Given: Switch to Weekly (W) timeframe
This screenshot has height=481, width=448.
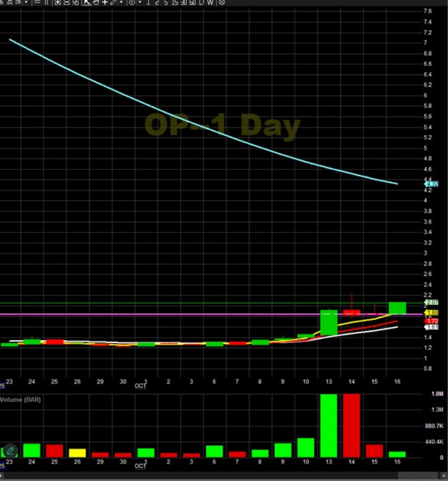Looking at the screenshot, I should pyautogui.click(x=210, y=2).
